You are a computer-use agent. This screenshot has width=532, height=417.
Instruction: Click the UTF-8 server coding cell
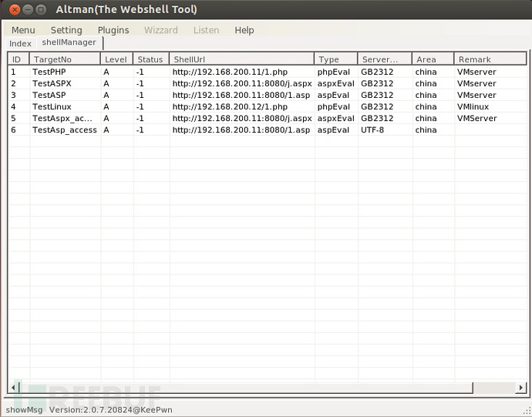tap(372, 130)
